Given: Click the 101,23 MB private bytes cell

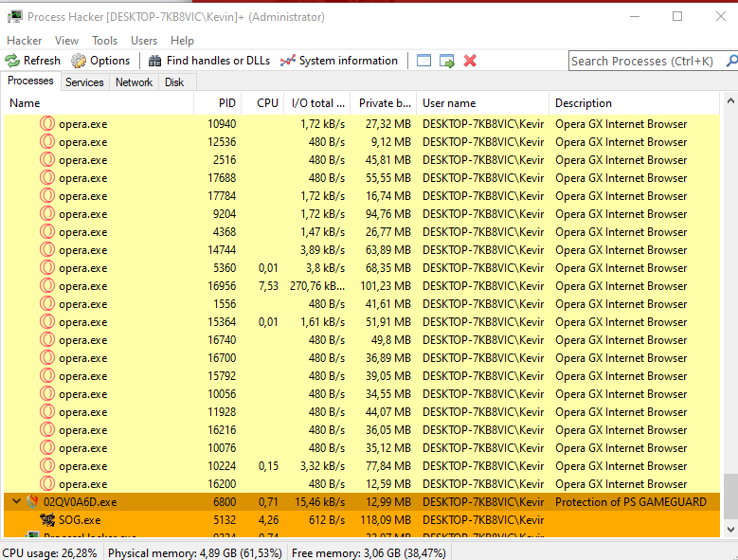Looking at the screenshot, I should click(386, 285).
